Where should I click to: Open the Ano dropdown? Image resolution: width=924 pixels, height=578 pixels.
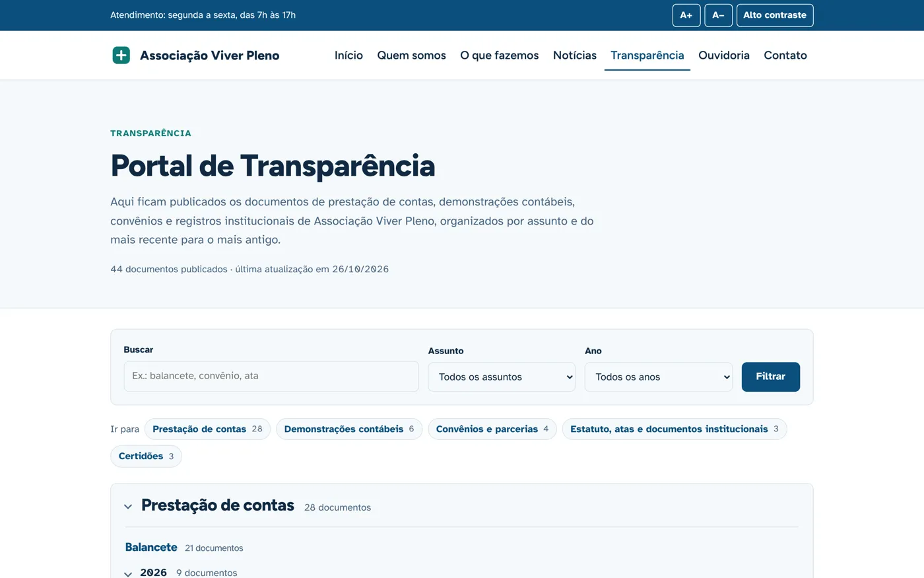pos(659,377)
